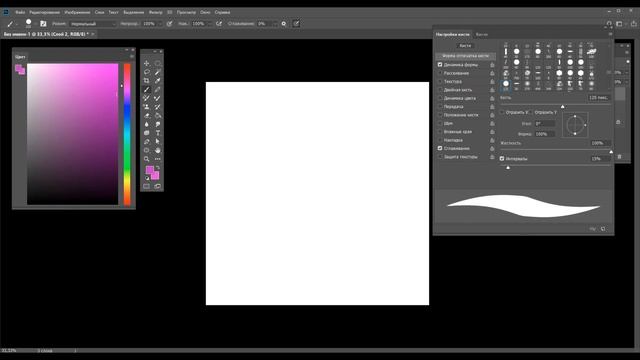The image size is (640, 360).
Task: Enable Рассеивание checkbox
Action: (440, 73)
